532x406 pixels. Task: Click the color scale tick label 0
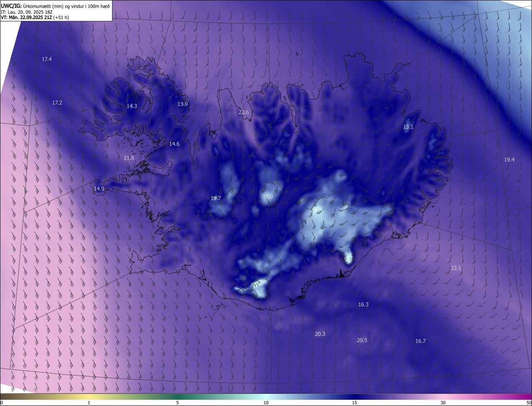2,403
